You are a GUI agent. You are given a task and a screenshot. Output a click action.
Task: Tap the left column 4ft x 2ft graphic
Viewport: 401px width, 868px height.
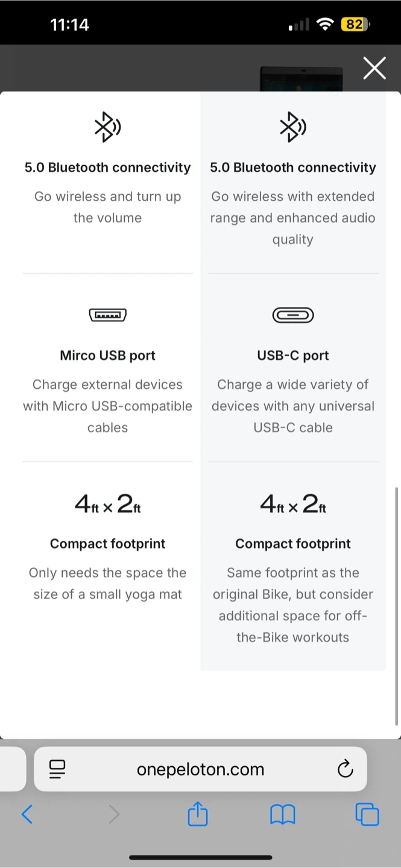(x=107, y=504)
